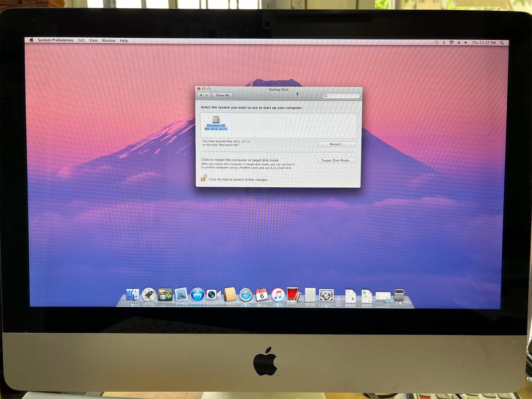Viewport: 532px width, 399px height.
Task: Open the Window menu
Action: click(x=109, y=40)
